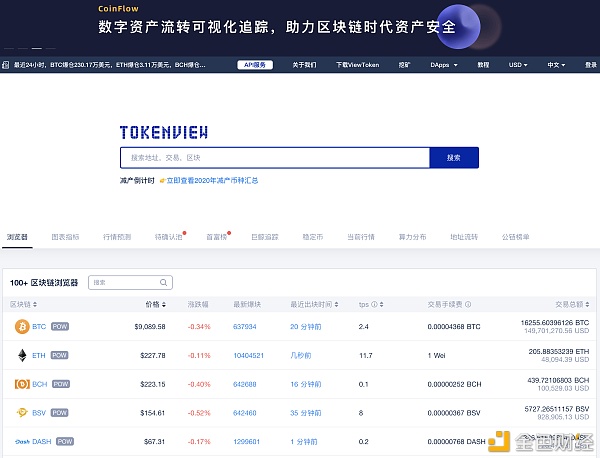Switch to the 图表指标 tab
Image resolution: width=600 pixels, height=458 pixels.
click(65, 237)
